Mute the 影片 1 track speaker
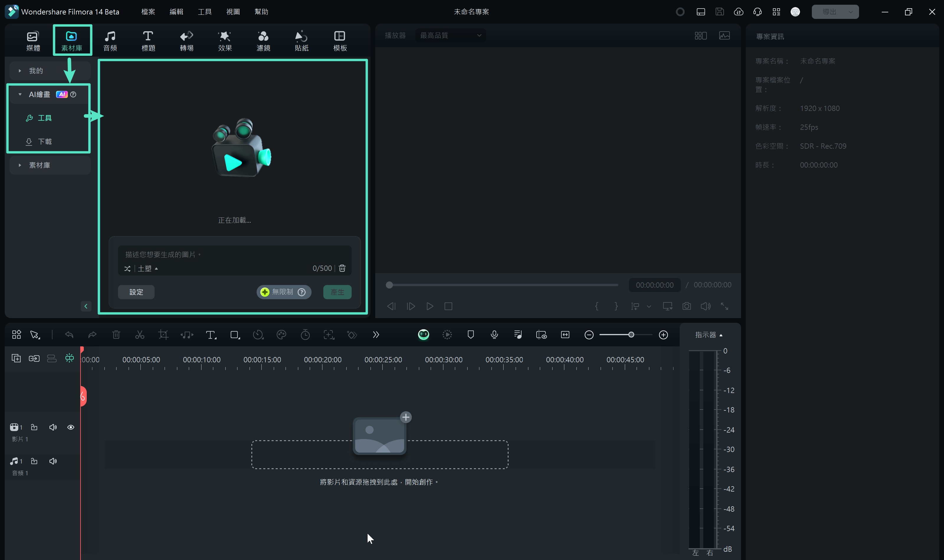944x560 pixels. point(53,427)
